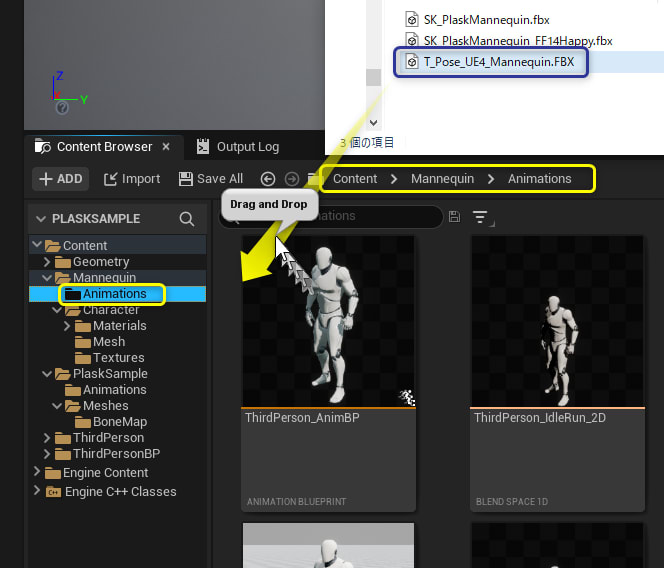Expand Engine C++ Classes
Screen dimensions: 664x568
click(37, 490)
